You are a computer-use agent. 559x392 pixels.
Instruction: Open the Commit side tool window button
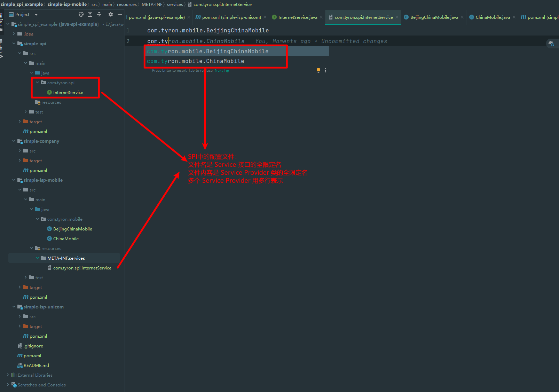1,48
